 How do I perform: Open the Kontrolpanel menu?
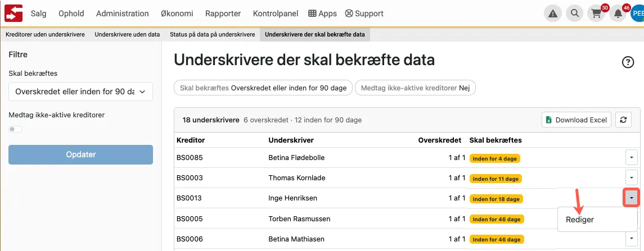coord(276,13)
